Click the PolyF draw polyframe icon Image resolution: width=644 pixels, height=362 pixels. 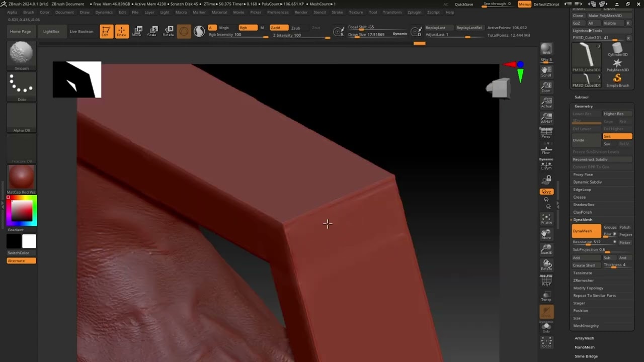coord(546,281)
